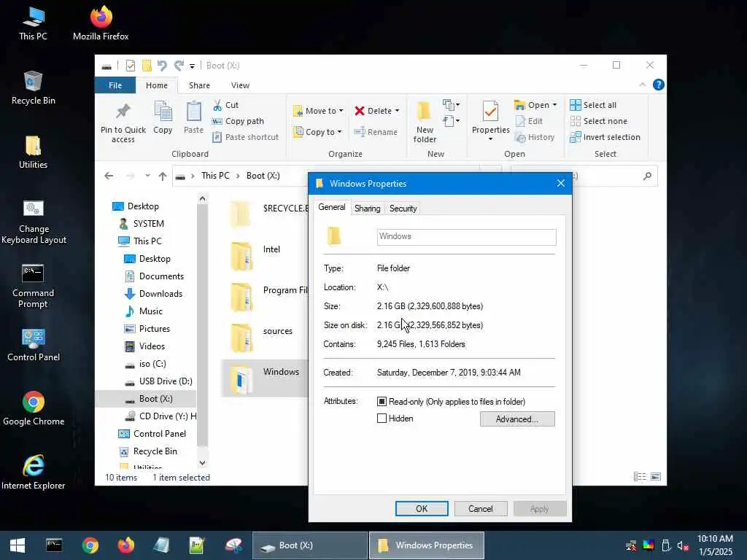The height and width of the screenshot is (560, 747).
Task: Close the Windows Properties dialog
Action: [x=561, y=183]
